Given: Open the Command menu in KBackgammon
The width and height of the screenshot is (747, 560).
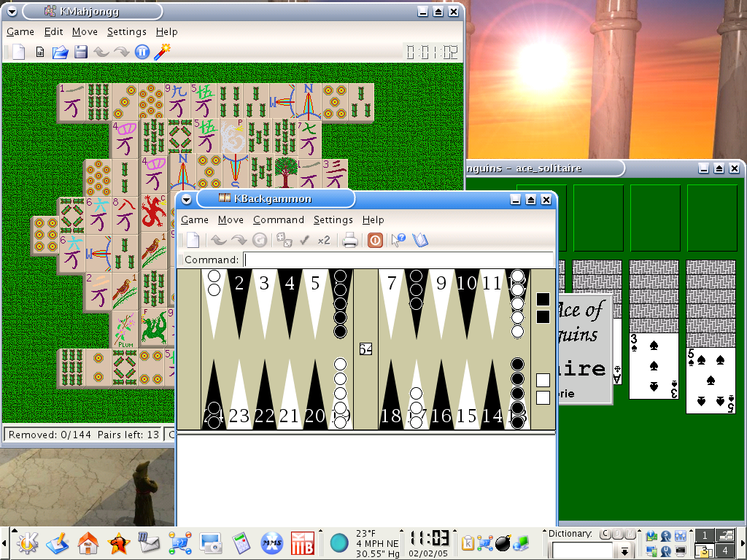Looking at the screenshot, I should point(278,219).
